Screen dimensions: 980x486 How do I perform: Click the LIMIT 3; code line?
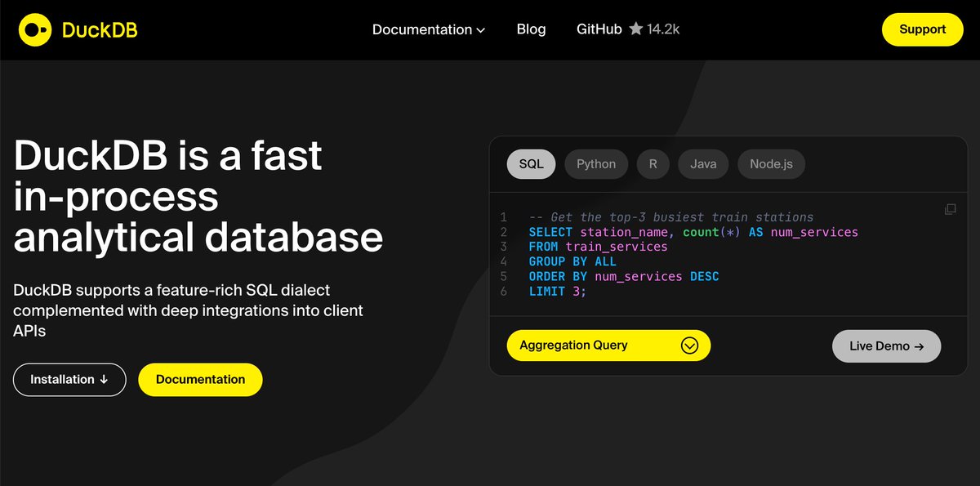[x=558, y=291]
